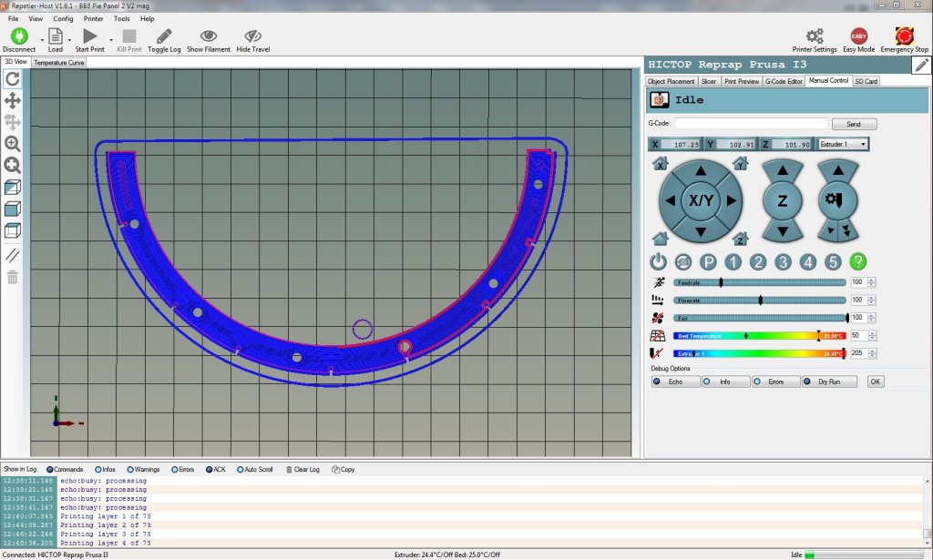This screenshot has width=933, height=560.
Task: Select the zoom-in magnifier tool
Action: coord(13,144)
